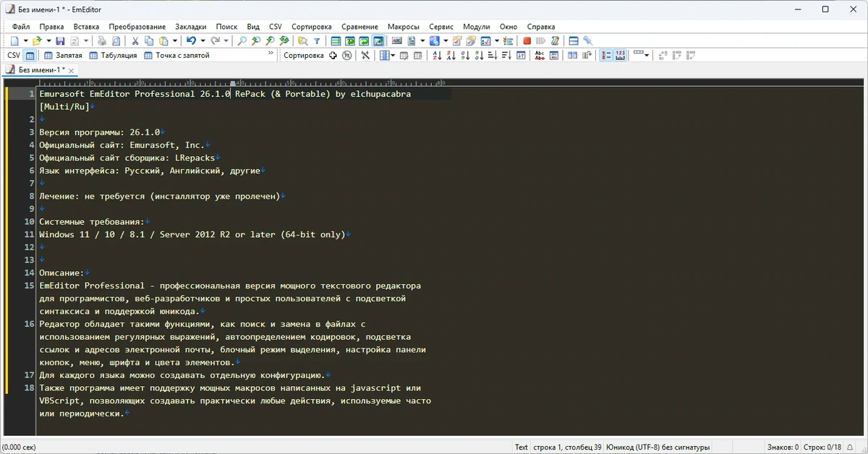The height and width of the screenshot is (454, 868).
Task: Click the Text configuration in status bar
Action: [522, 447]
